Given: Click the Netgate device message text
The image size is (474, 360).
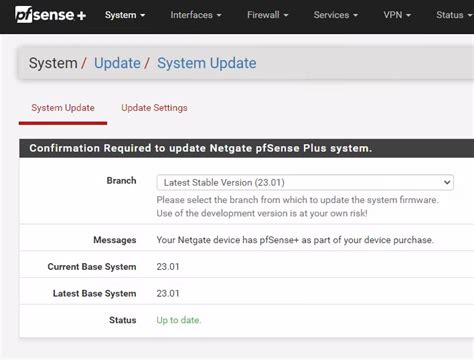Looking at the screenshot, I should click(295, 240).
